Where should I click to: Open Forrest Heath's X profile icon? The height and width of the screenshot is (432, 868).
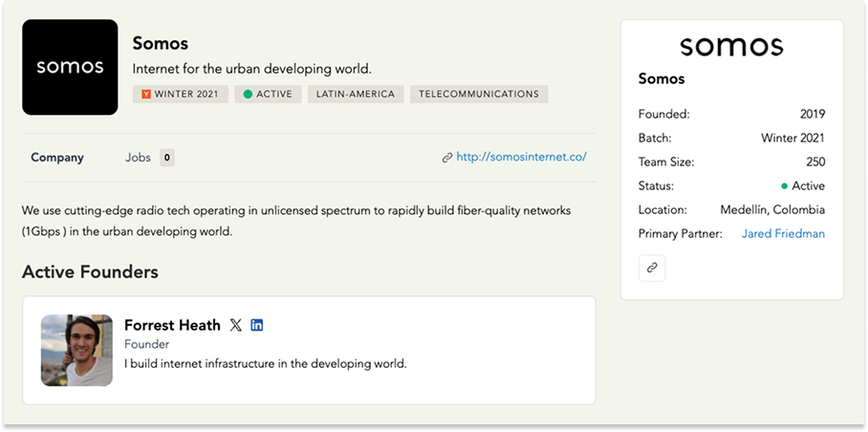tap(236, 325)
